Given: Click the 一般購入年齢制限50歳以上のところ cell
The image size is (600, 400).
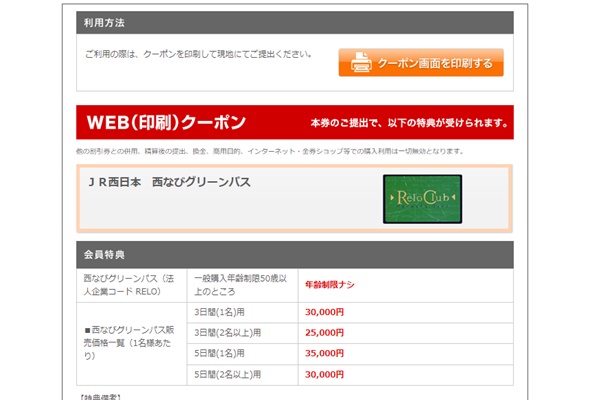Looking at the screenshot, I should 243,285.
